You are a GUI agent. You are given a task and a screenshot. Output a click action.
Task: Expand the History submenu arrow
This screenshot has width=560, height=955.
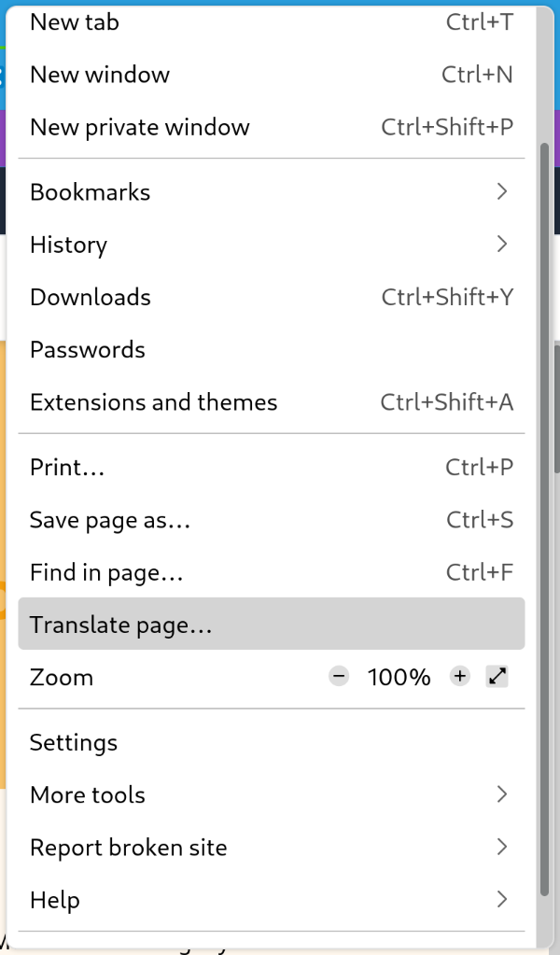(x=502, y=245)
